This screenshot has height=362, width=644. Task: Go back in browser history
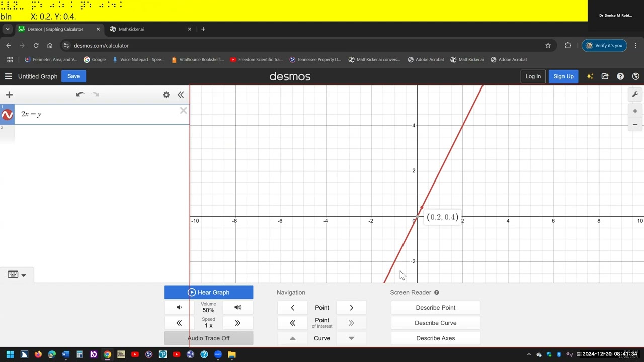[x=8, y=45]
